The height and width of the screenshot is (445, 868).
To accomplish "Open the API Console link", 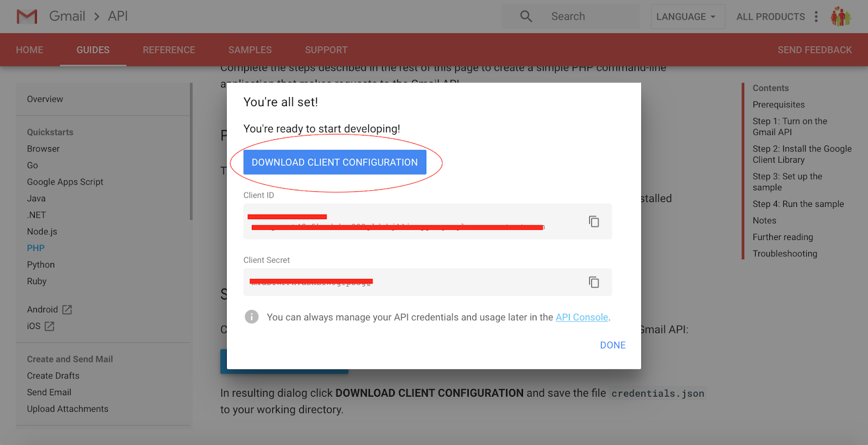I will (582, 317).
